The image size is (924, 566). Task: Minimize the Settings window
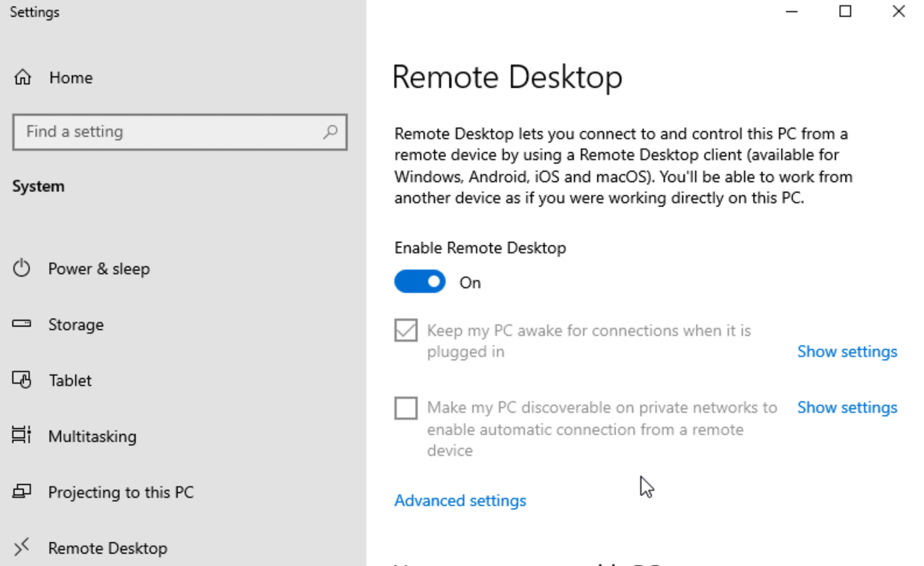(791, 11)
